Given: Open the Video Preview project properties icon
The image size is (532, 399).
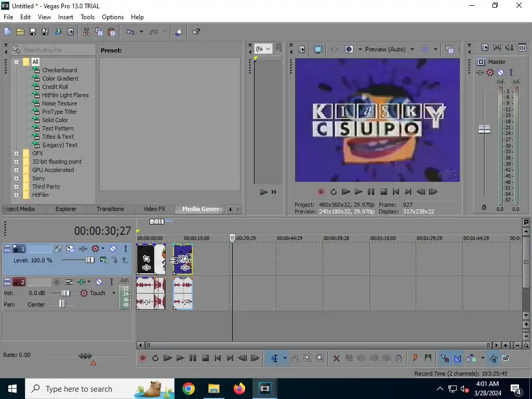Looking at the screenshot, I should 302,49.
